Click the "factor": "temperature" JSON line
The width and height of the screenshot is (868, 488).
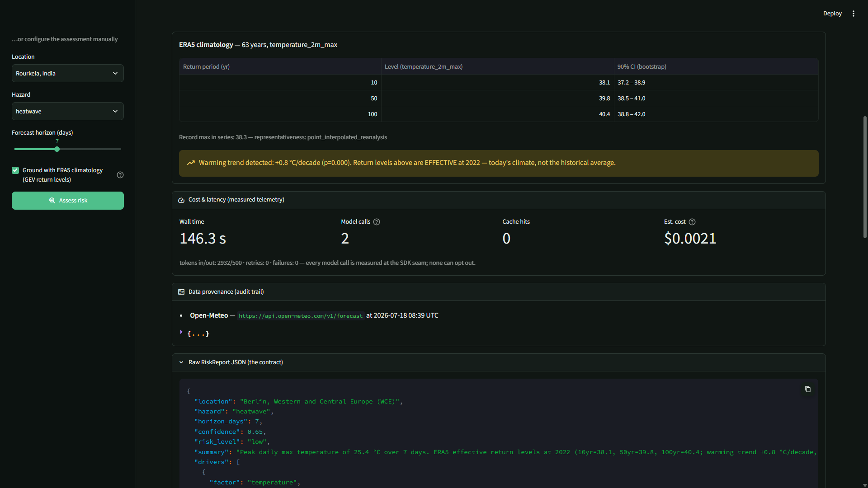point(255,483)
